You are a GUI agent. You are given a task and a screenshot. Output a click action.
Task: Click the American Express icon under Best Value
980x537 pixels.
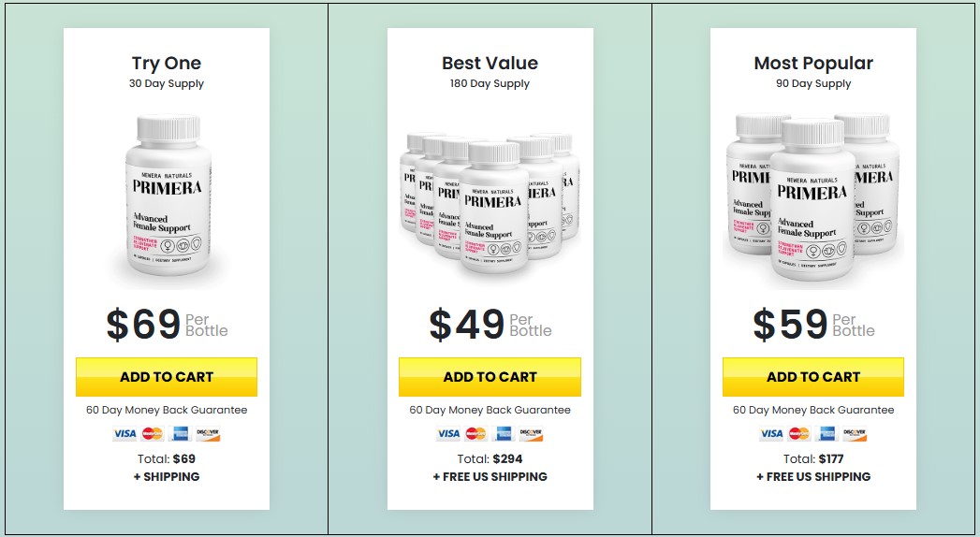coord(503,434)
